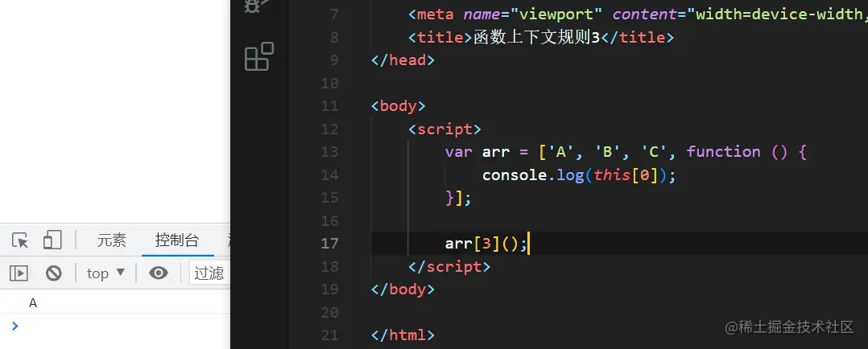
Task: Place cursor on arr[3](); statement
Action: click(486, 244)
